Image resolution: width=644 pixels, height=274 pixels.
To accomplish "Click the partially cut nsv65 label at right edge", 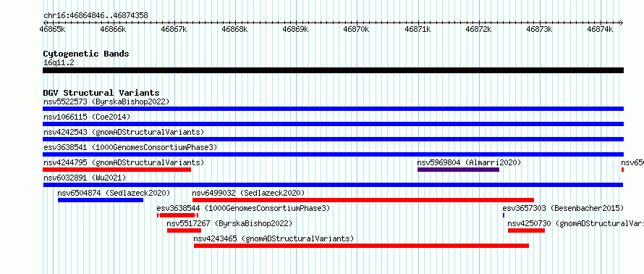I will (x=632, y=162).
